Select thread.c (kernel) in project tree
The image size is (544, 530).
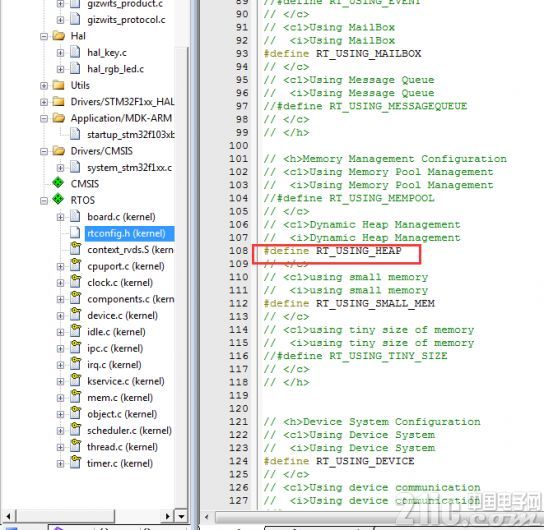(x=122, y=447)
